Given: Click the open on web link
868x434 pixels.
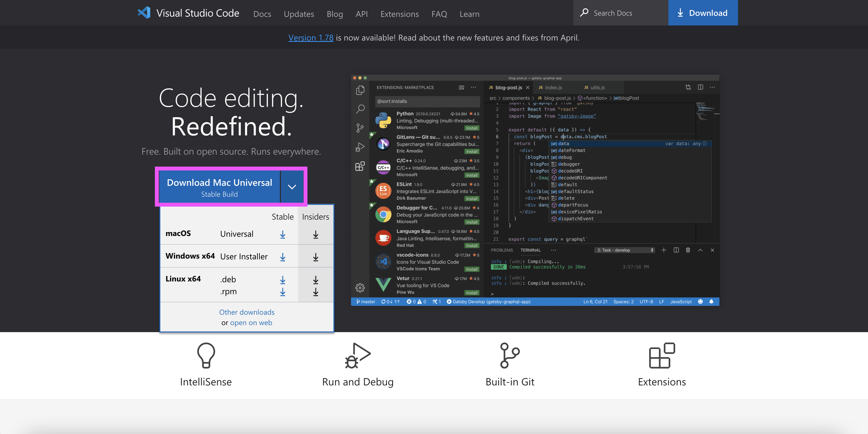Looking at the screenshot, I should pos(251,323).
